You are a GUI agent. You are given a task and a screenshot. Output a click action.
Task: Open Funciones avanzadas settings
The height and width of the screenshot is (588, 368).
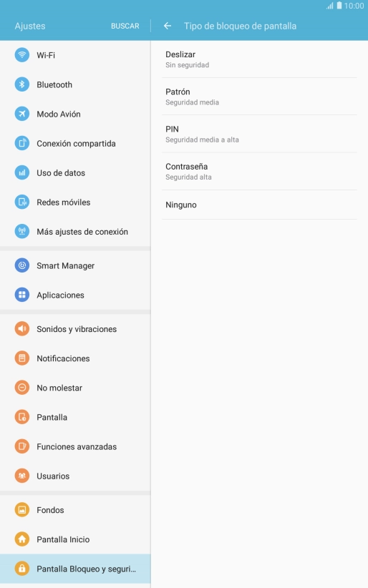point(75,446)
